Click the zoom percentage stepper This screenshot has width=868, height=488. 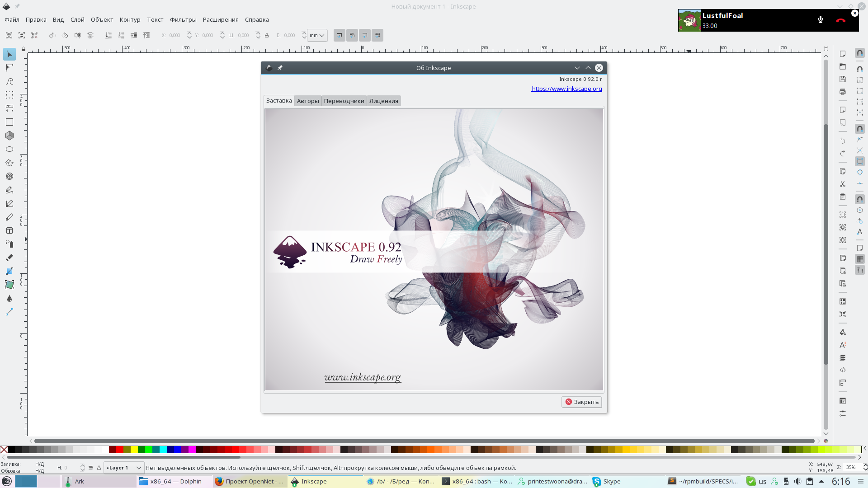pos(865,467)
